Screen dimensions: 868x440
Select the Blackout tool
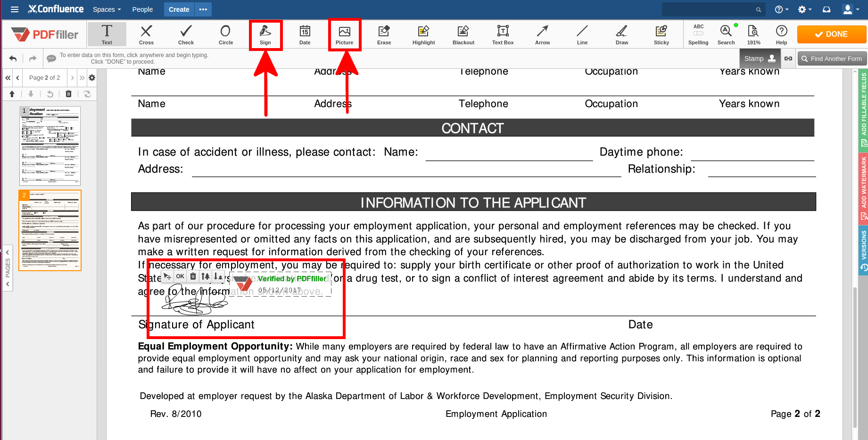463,34
